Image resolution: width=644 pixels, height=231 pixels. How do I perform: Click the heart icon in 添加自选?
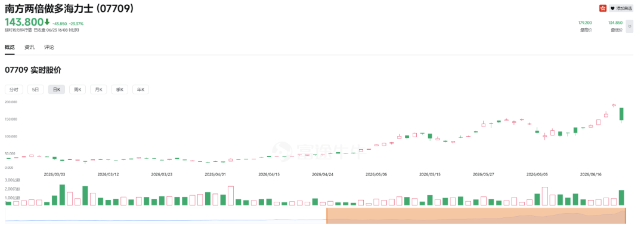click(612, 8)
